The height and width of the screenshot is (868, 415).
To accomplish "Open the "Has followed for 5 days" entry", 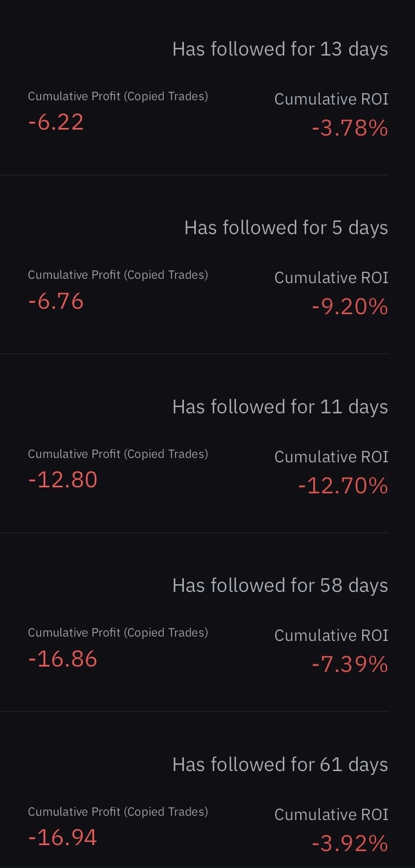I will 286,228.
